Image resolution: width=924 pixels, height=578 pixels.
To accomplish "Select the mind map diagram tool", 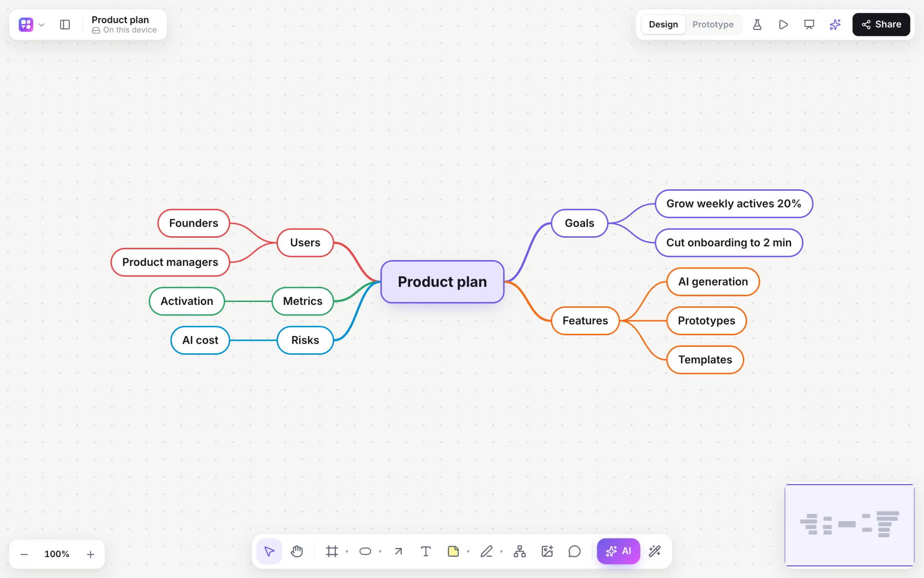I will (520, 551).
